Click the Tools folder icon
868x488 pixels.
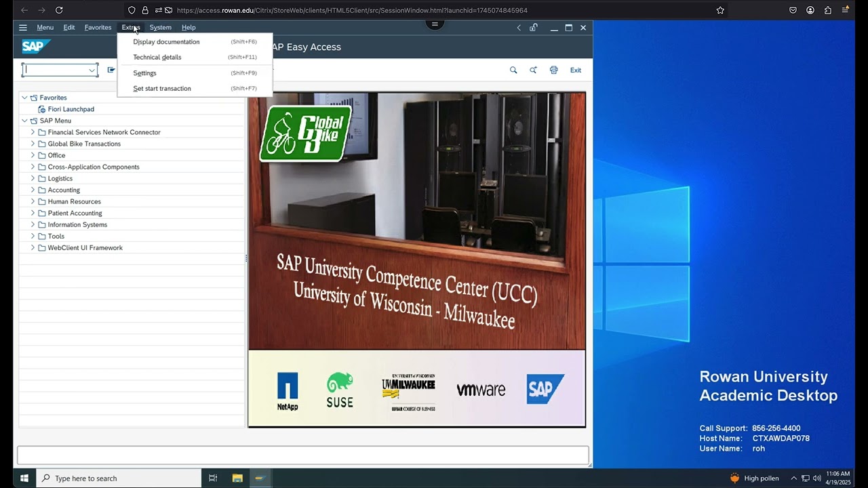(42, 236)
